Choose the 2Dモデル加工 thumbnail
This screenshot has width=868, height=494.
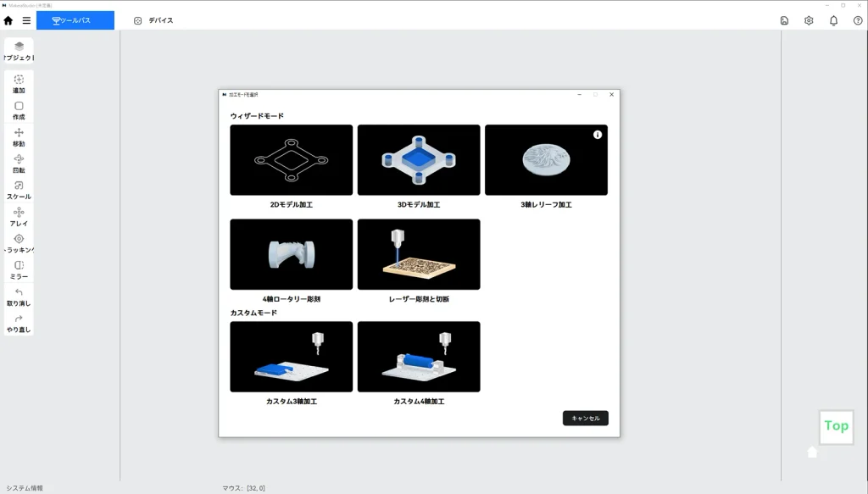click(x=292, y=160)
